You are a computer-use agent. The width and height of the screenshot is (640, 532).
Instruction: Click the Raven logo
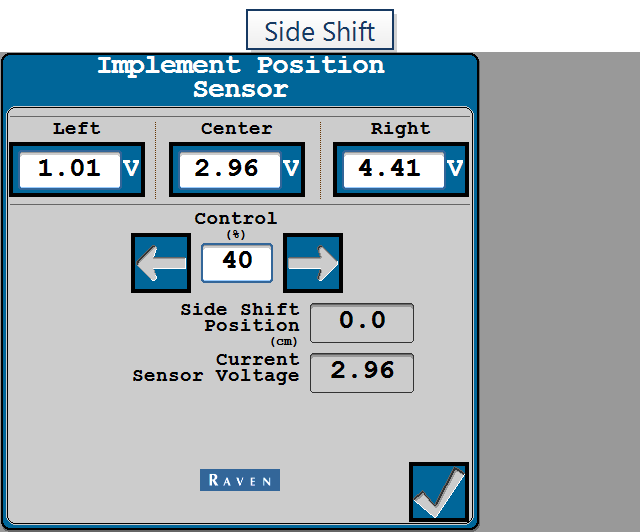click(240, 480)
